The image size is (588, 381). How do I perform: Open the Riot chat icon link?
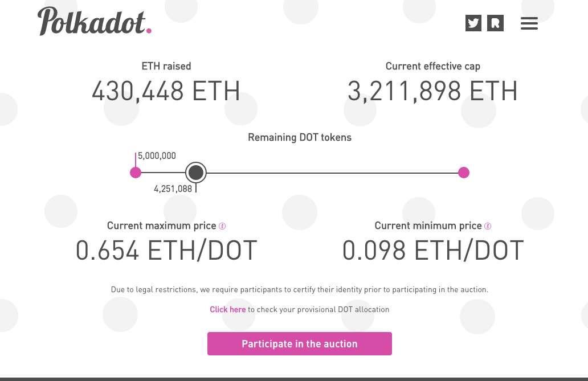coord(495,23)
